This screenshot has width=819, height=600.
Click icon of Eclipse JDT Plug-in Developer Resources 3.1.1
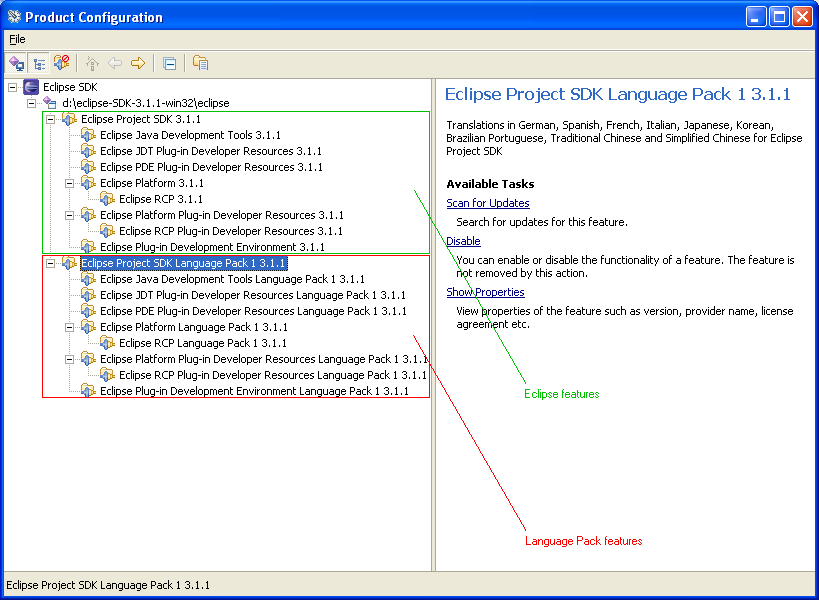88,151
